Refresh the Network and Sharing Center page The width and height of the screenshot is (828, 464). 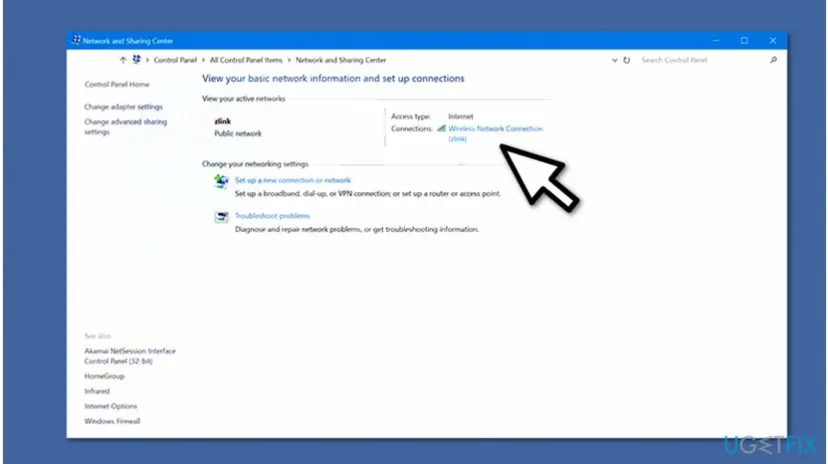627,60
